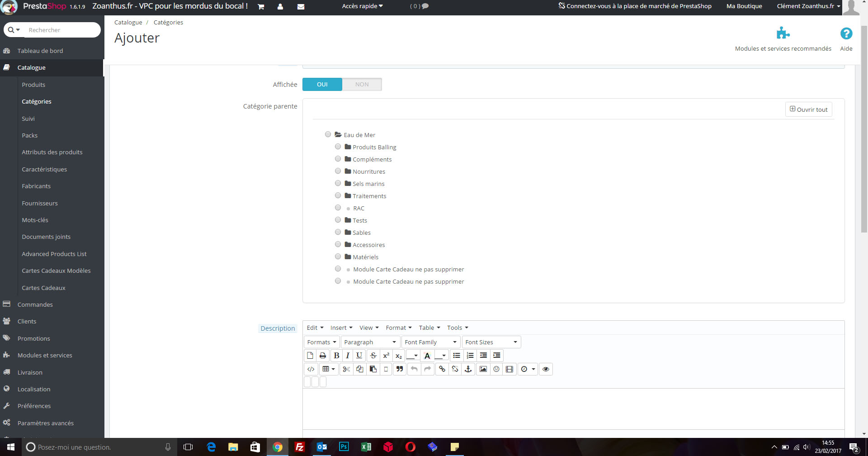
Task: Open the Aide help icon
Action: pos(846,39)
